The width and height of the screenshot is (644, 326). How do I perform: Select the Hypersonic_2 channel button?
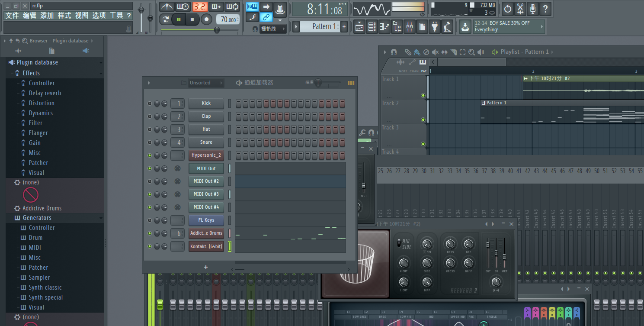click(206, 155)
